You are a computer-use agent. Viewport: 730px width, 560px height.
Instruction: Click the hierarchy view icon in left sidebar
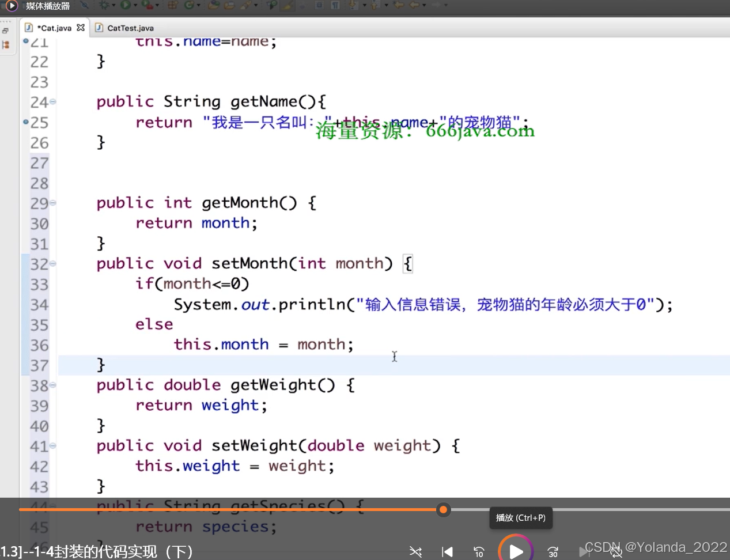point(5,44)
